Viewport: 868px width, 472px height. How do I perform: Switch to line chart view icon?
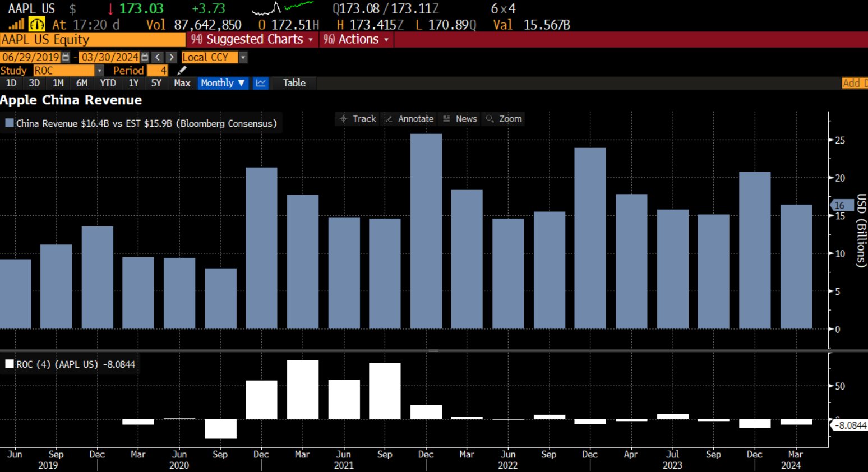click(261, 83)
